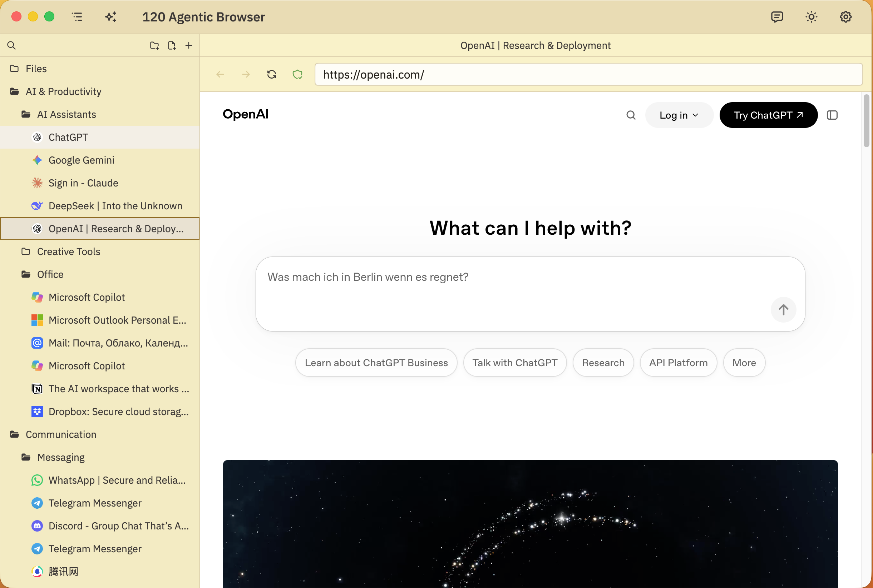Collapse the Communication folder
Screen dimensions: 873x588
click(100, 434)
